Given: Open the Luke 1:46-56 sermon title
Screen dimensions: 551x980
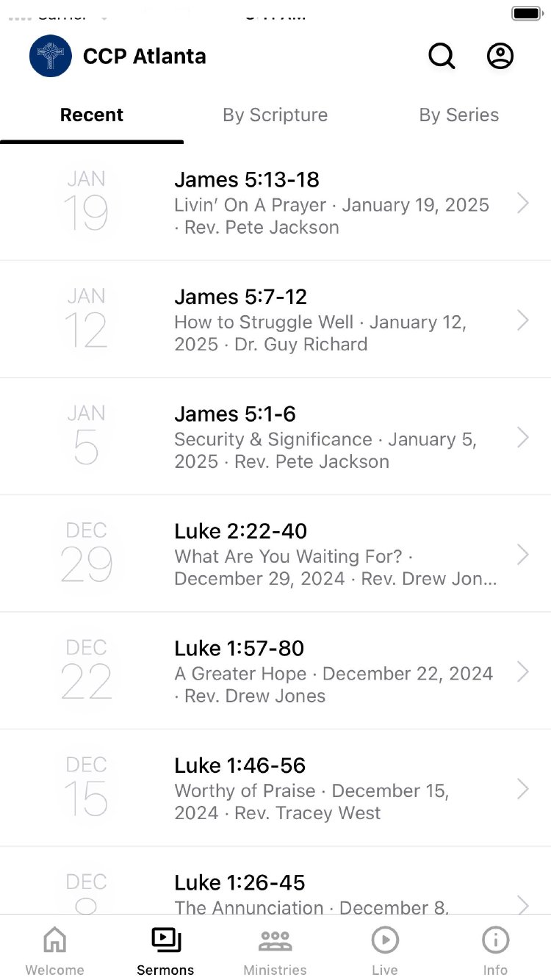Looking at the screenshot, I should coord(240,765).
